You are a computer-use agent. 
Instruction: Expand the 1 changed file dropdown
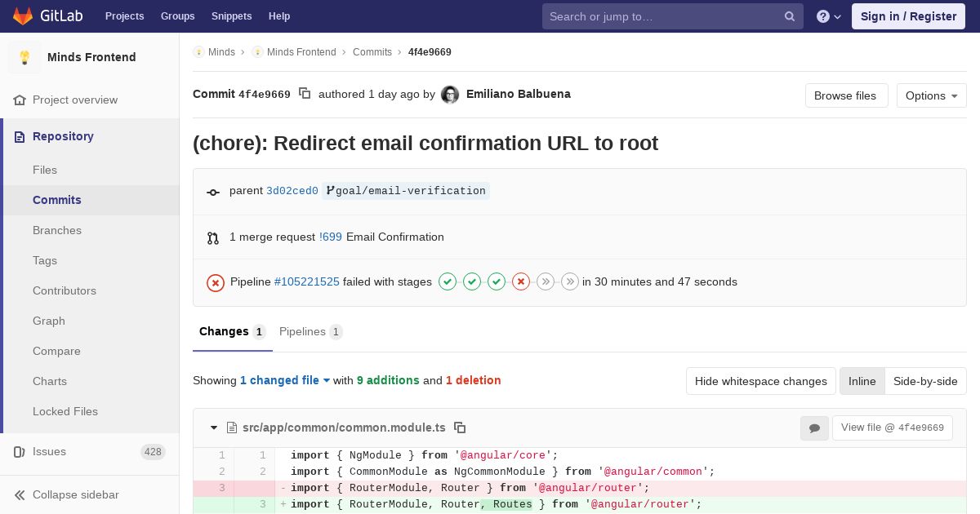click(285, 380)
